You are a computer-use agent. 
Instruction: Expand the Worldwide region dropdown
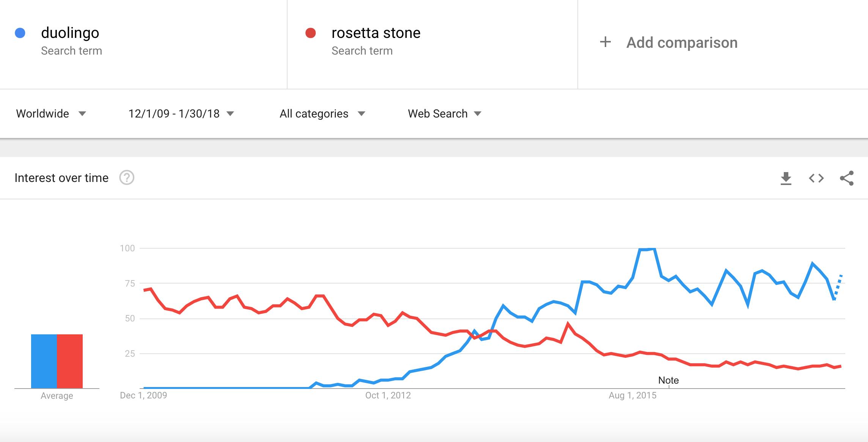[x=51, y=113]
